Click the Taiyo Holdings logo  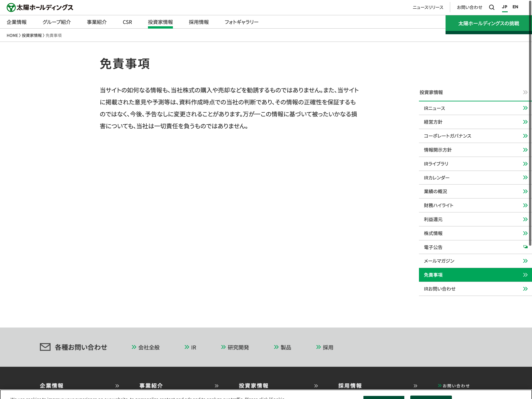tap(40, 7)
